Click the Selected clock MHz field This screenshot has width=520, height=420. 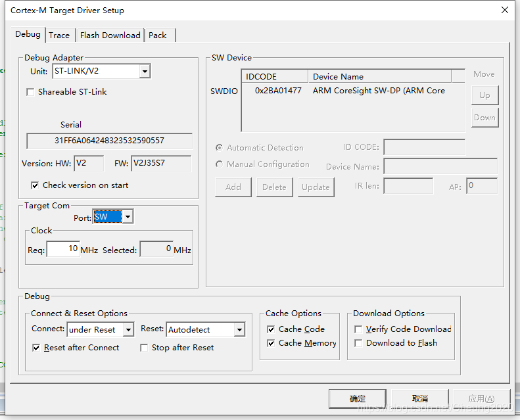point(156,249)
